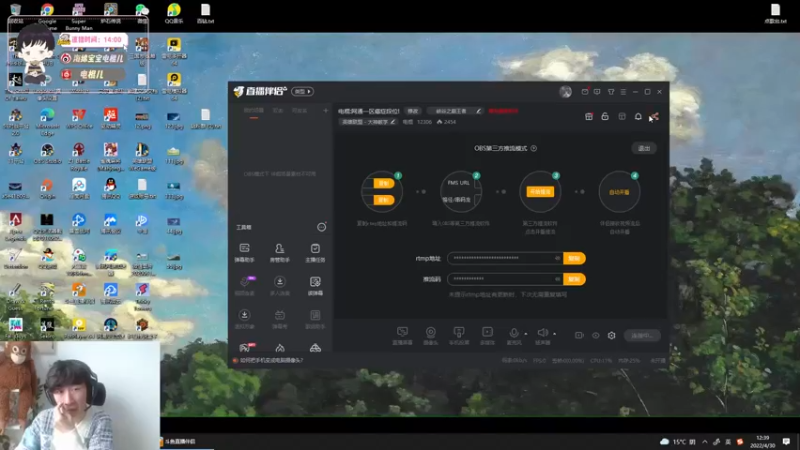Open the gift shop icon in room header
This screenshot has width=800, height=450.
pyautogui.click(x=589, y=117)
